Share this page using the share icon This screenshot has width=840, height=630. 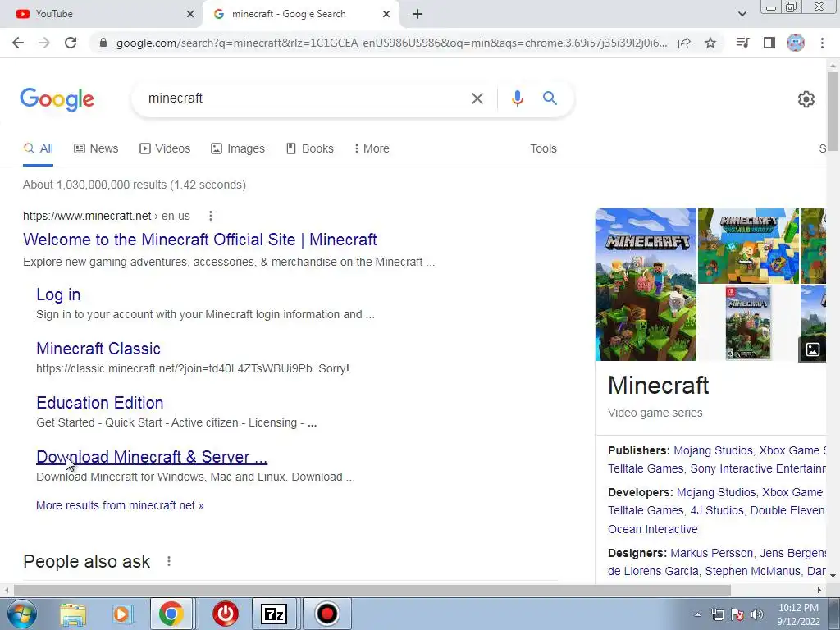point(684,43)
